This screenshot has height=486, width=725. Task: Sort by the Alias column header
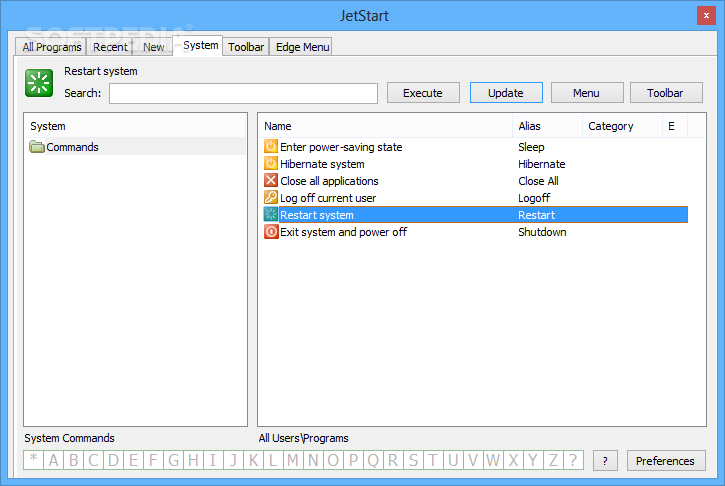coord(547,126)
